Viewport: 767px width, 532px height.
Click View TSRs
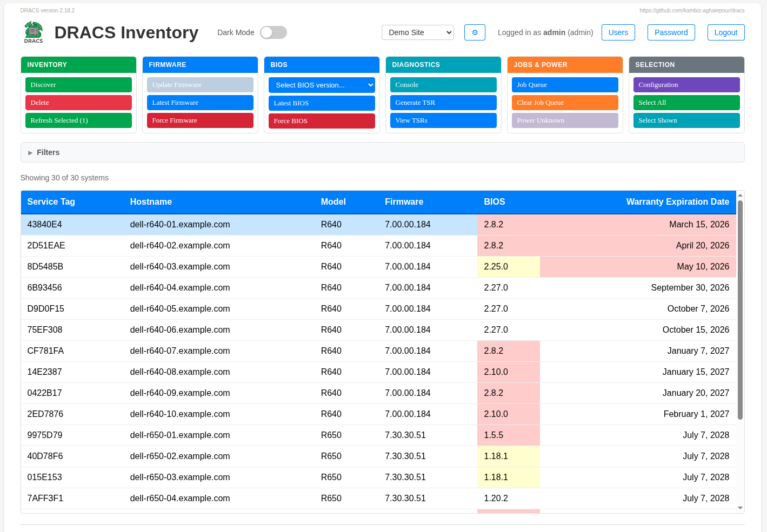pyautogui.click(x=443, y=120)
